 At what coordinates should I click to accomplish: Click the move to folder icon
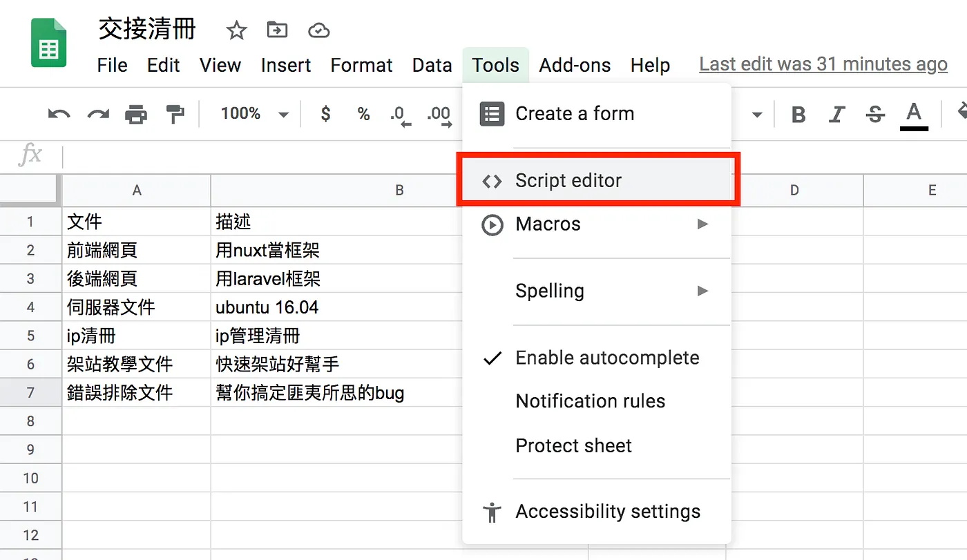[277, 30]
